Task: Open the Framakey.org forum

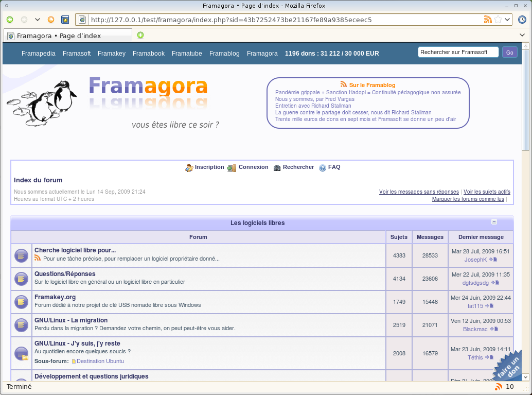Action: tap(55, 297)
